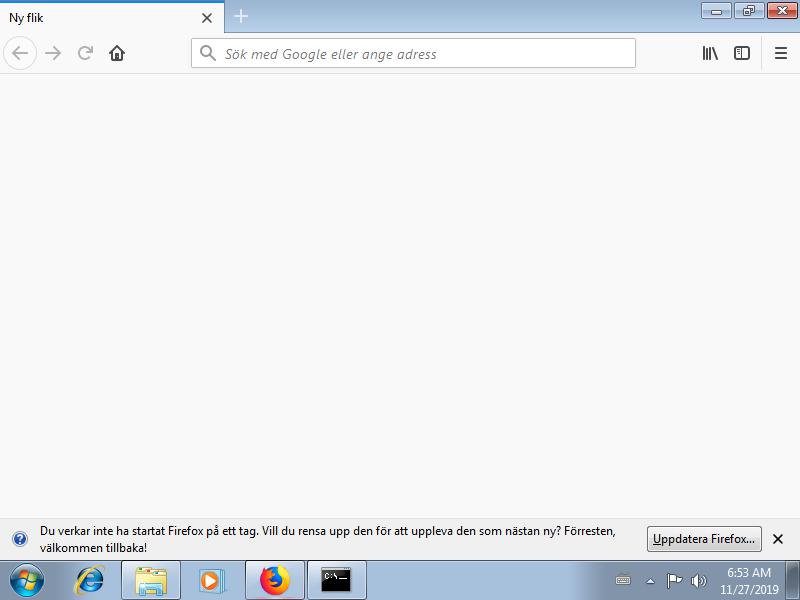Screen dimensions: 800x600
Task: Click the Uppdatera Firefox button
Action: tap(704, 539)
